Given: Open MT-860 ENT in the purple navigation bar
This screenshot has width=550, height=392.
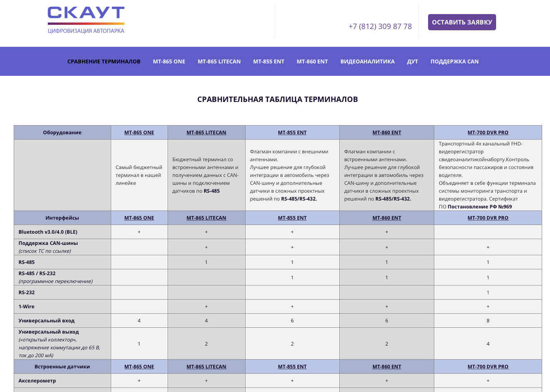Looking at the screenshot, I should tap(312, 61).
